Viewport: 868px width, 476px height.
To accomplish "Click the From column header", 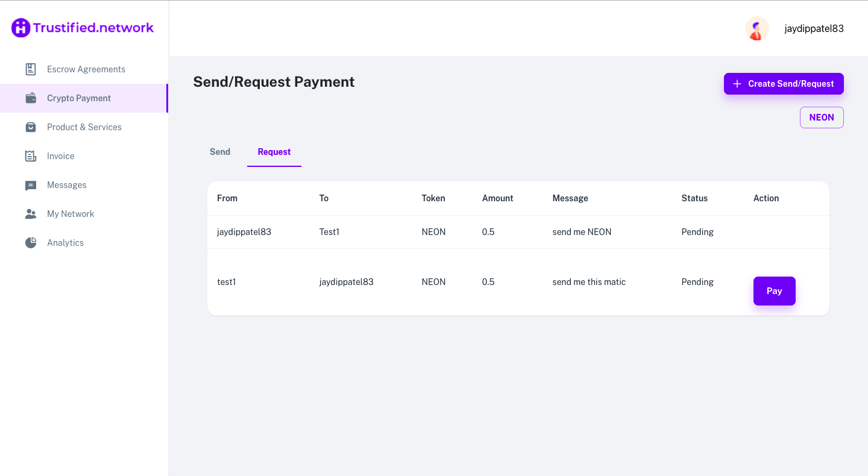I will (x=227, y=198).
